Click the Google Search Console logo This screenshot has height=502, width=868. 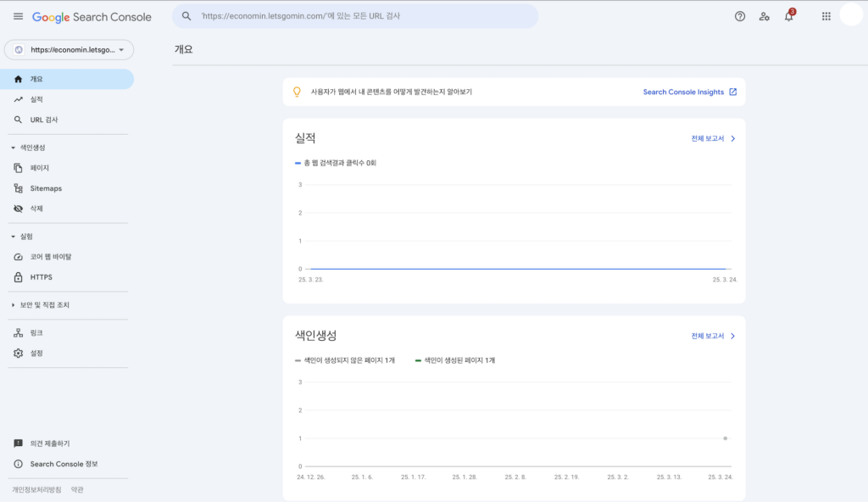coord(92,17)
